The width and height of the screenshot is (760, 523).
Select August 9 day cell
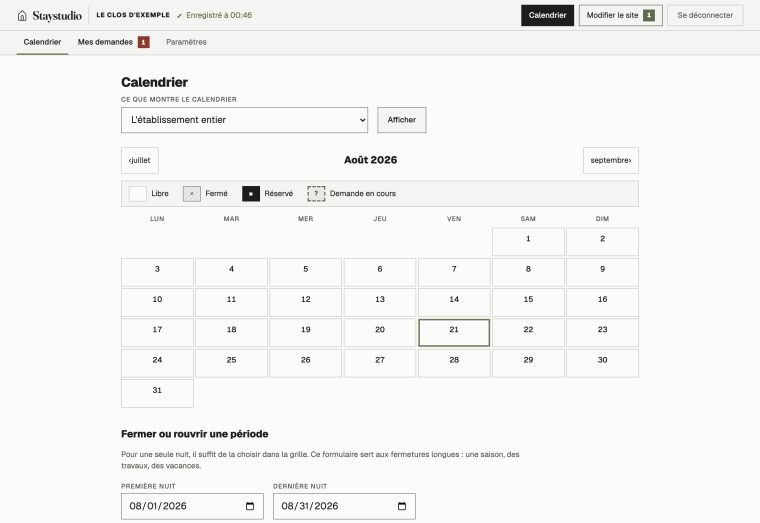(x=602, y=272)
